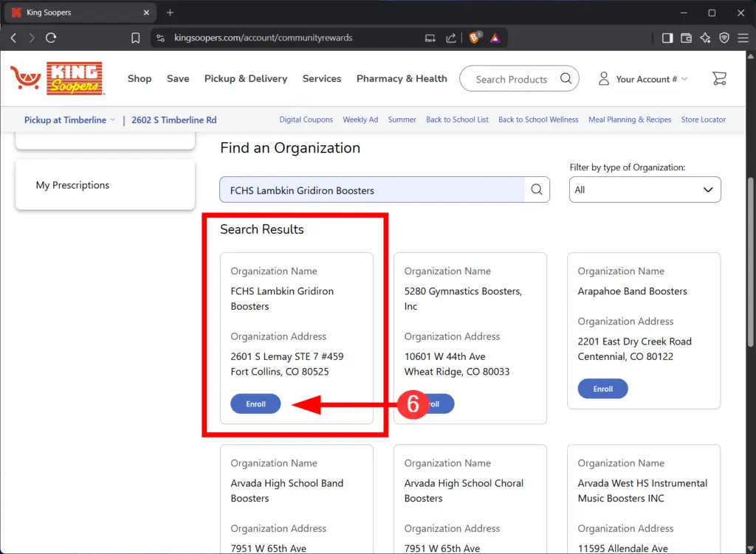
Task: Click the 2601 S Lemay STE 7 address
Action: pos(287,364)
